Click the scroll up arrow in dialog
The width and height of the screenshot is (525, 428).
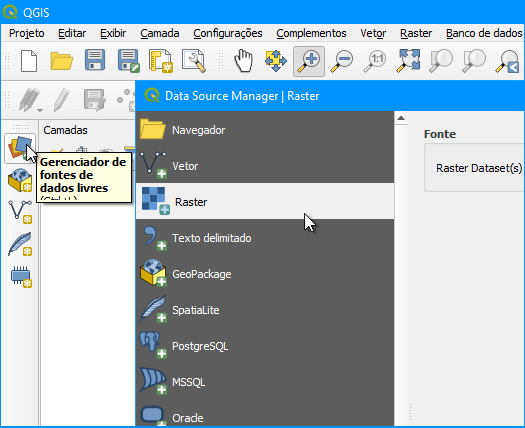(x=401, y=118)
